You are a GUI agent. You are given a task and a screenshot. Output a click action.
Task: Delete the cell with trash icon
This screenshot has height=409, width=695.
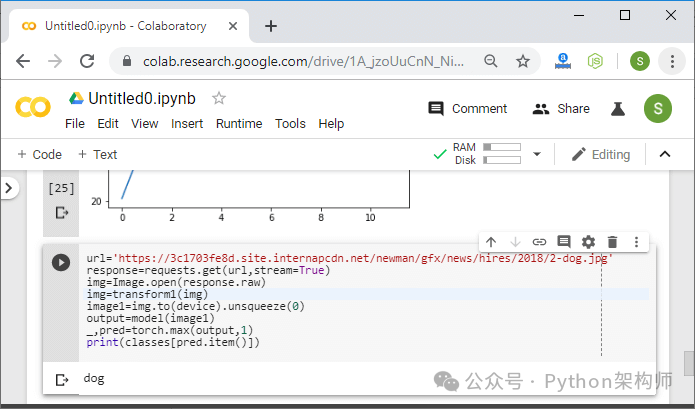click(613, 242)
